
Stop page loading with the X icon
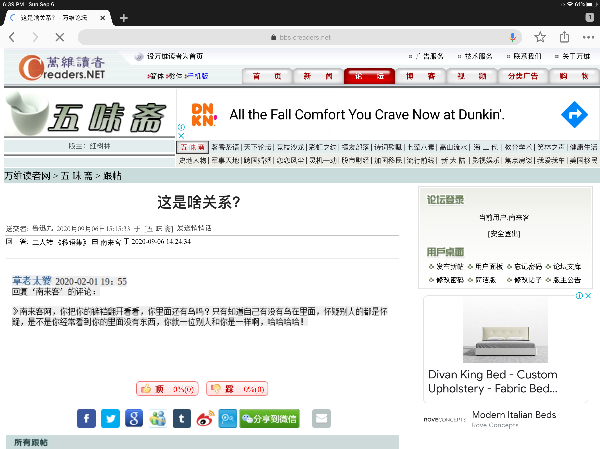coord(60,37)
